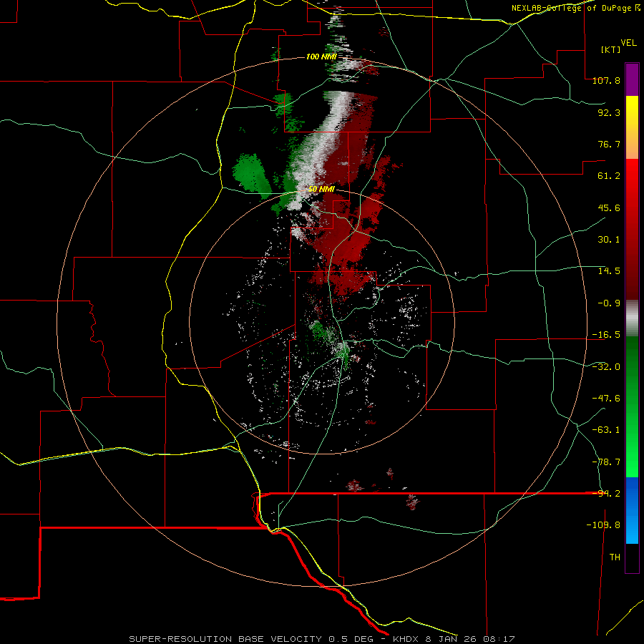
Task: Click the purple segment of the color bar
Action: pyautogui.click(x=632, y=79)
